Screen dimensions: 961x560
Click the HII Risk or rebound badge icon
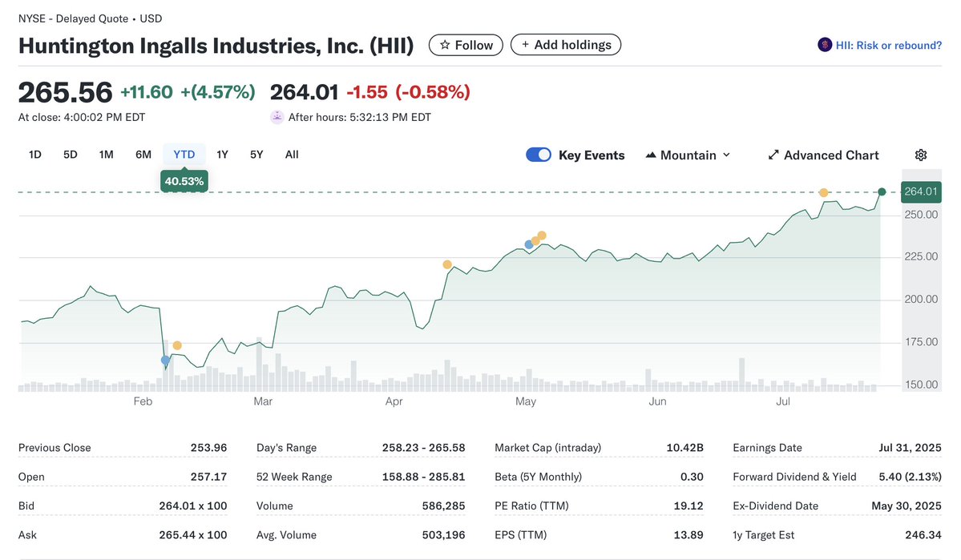coord(825,45)
